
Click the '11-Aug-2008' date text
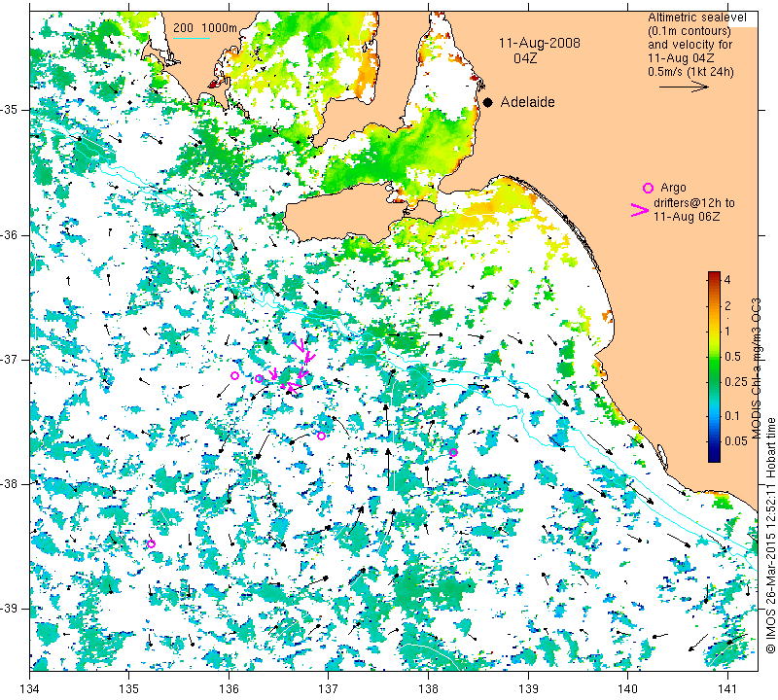click(x=540, y=43)
